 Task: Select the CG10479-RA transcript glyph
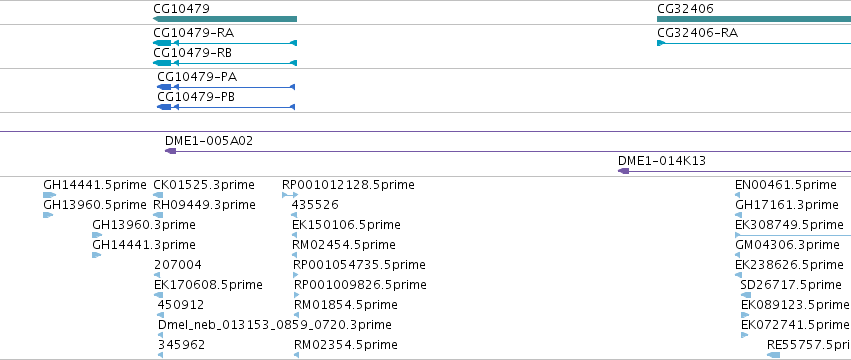[x=225, y=43]
